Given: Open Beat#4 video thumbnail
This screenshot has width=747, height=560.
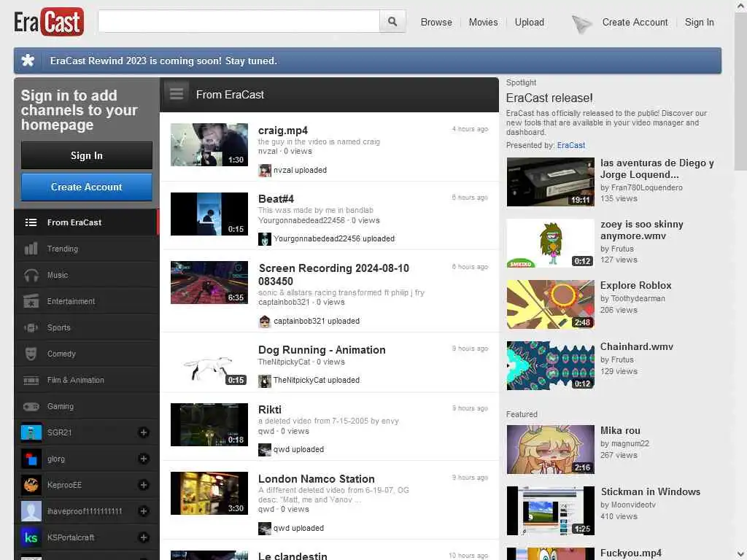Looking at the screenshot, I should [x=209, y=214].
